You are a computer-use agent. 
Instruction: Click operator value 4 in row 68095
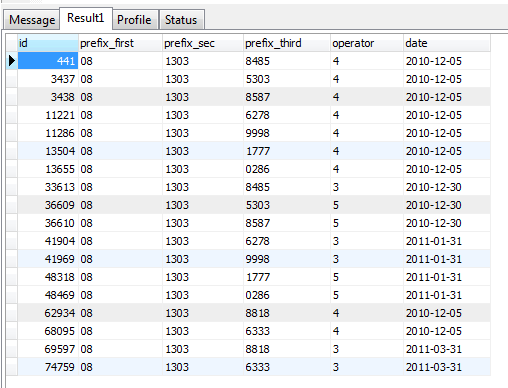(x=367, y=331)
